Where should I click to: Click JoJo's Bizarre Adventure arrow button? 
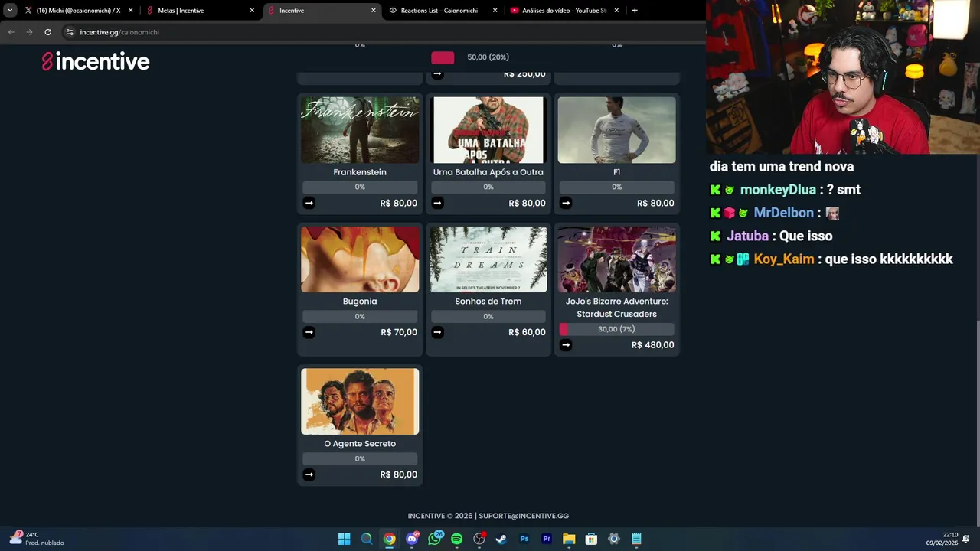(566, 345)
